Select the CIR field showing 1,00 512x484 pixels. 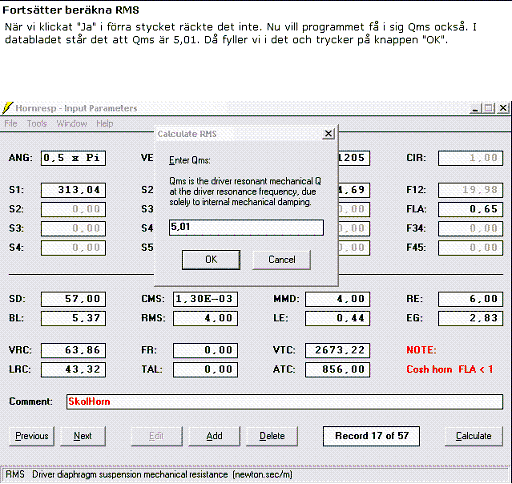point(470,158)
